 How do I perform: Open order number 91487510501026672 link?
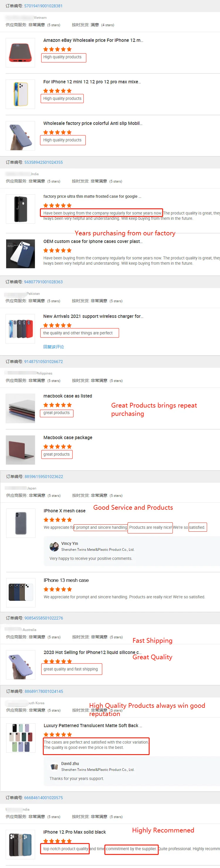coord(43,362)
